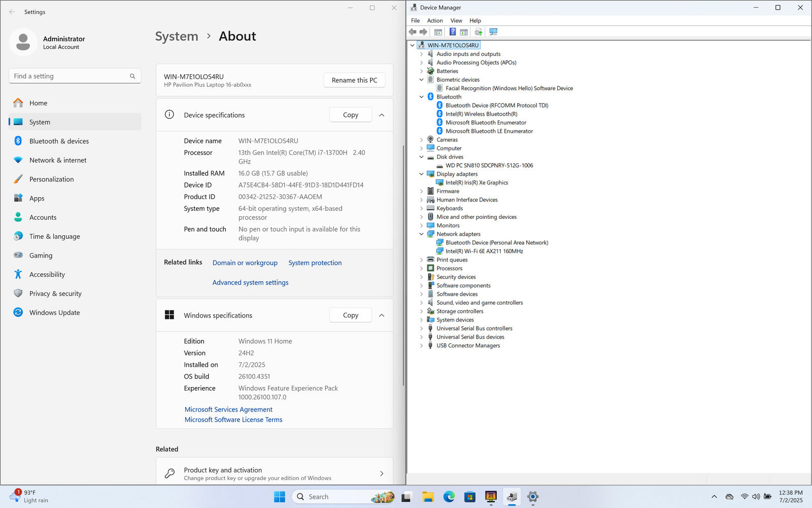
Task: Open the Action menu in Device Manager
Action: coord(434,21)
